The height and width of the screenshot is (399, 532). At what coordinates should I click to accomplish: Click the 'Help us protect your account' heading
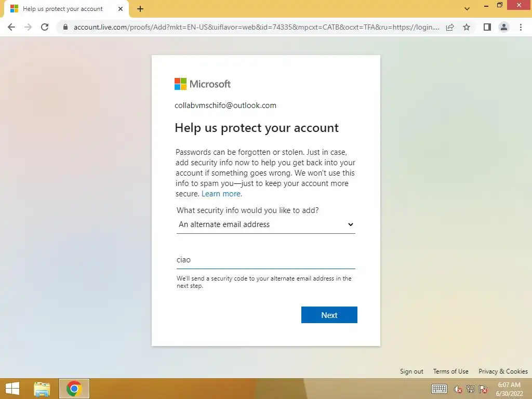tap(257, 128)
